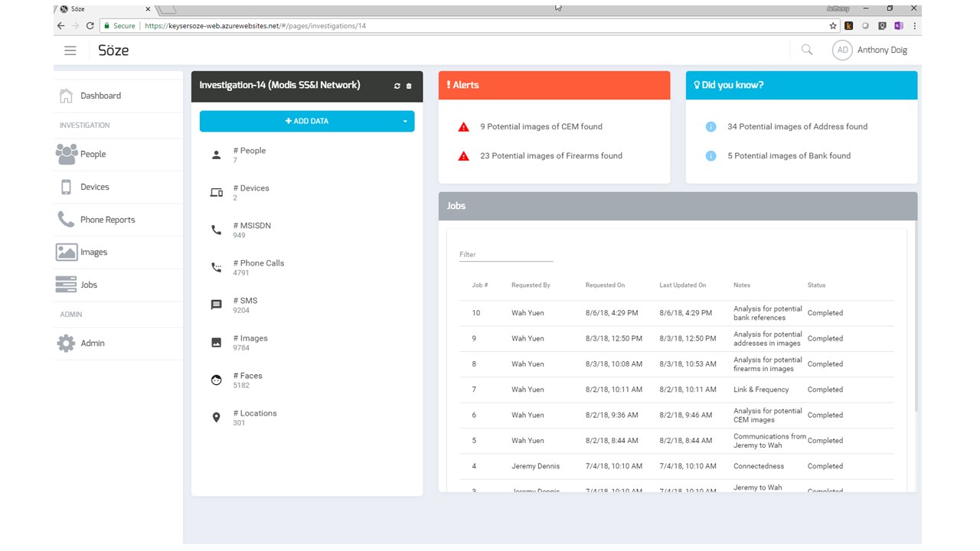The image size is (980, 551).
Task: Open the hamburger menu next to Söze
Action: (70, 51)
